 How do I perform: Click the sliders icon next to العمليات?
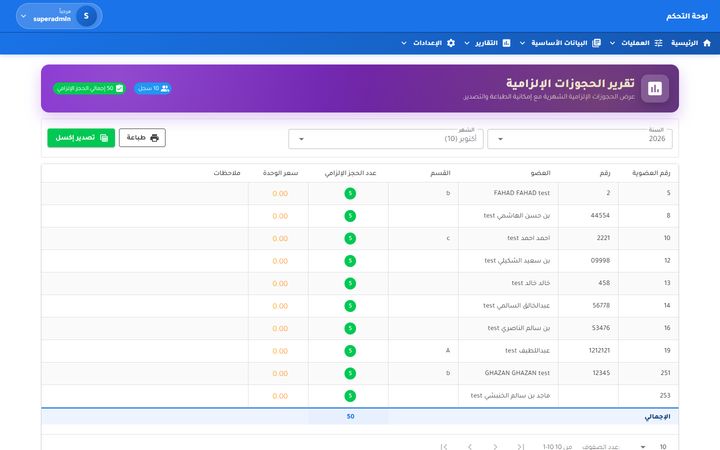658,43
